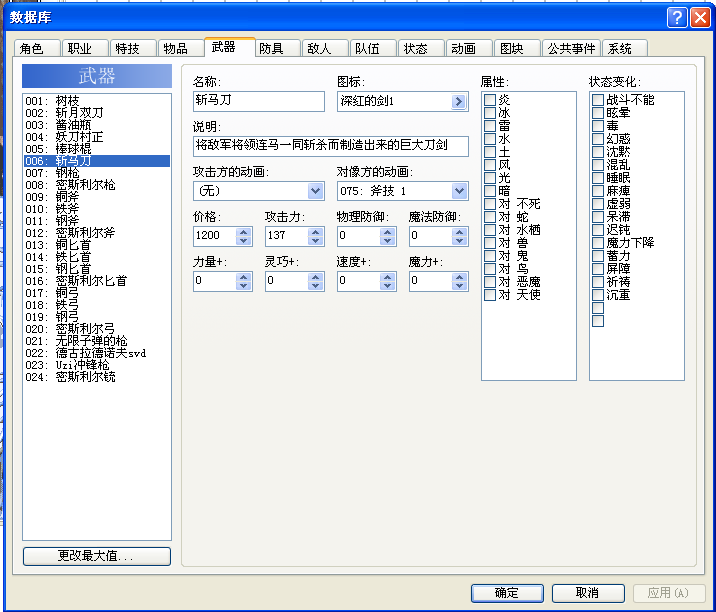Switch to the 角色 tab
716x612 pixels.
pos(37,48)
